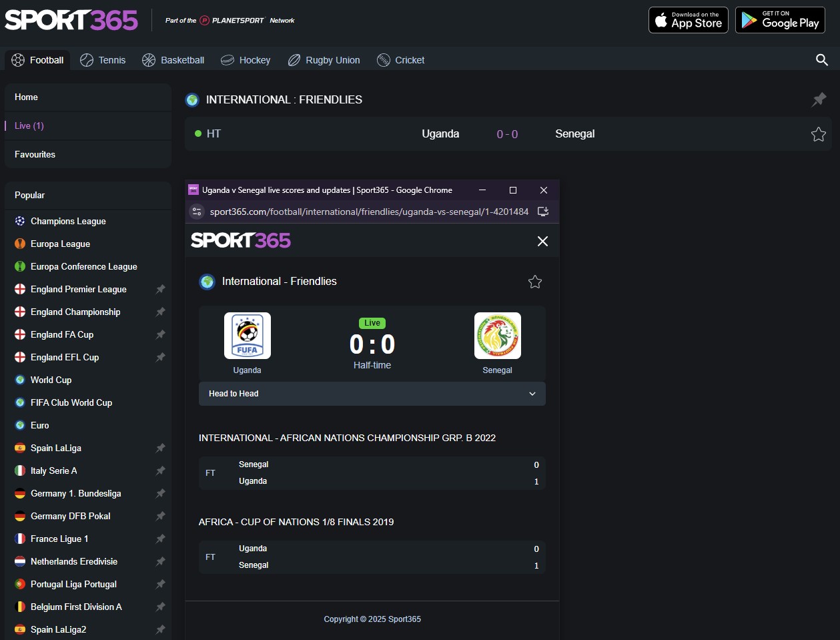The height and width of the screenshot is (640, 840).
Task: Open the Uganda 0-0 Senegal match row
Action: tap(508, 134)
